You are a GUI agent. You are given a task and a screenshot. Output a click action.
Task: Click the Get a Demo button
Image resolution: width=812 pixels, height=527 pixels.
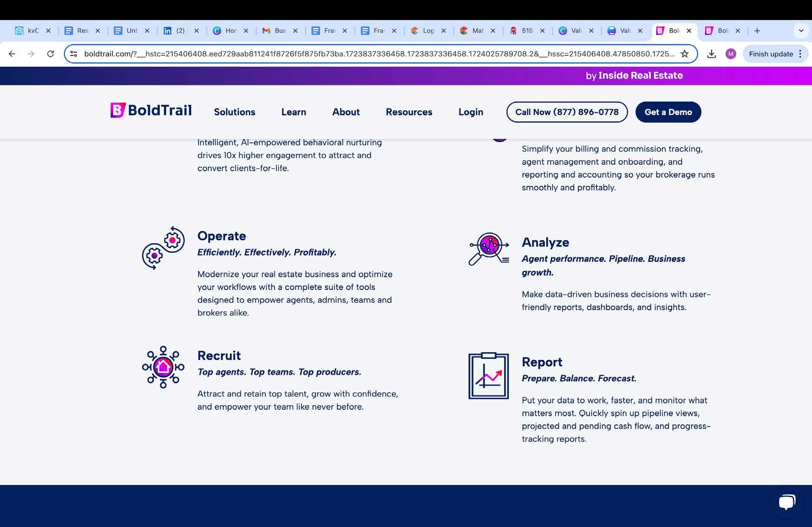pyautogui.click(x=668, y=112)
